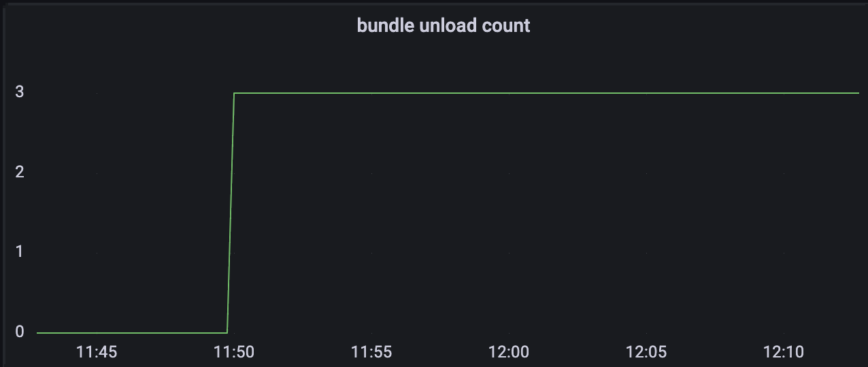Click the right end of the green line

pyautogui.click(x=858, y=92)
